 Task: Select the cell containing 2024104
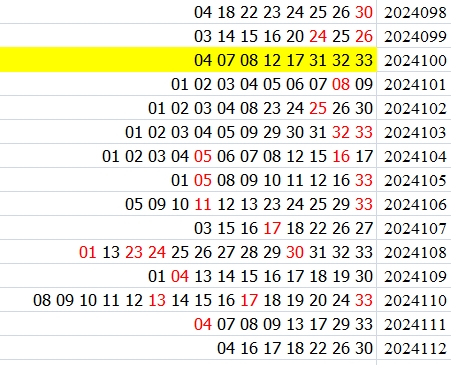[414, 156]
